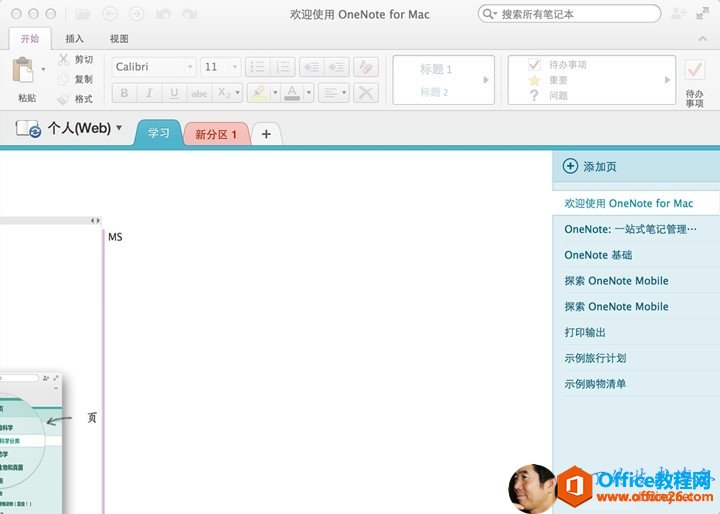The width and height of the screenshot is (720, 514).
Task: Click the cut scissors icon
Action: (63, 59)
